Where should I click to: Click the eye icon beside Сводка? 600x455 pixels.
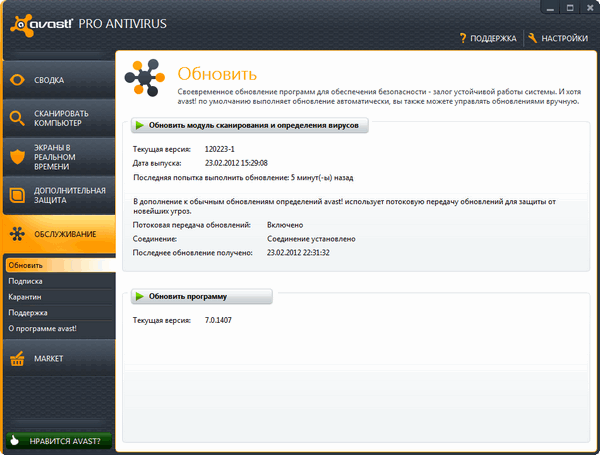(x=18, y=79)
